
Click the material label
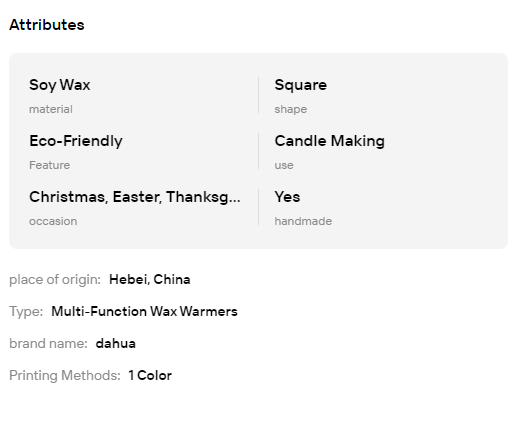51,109
